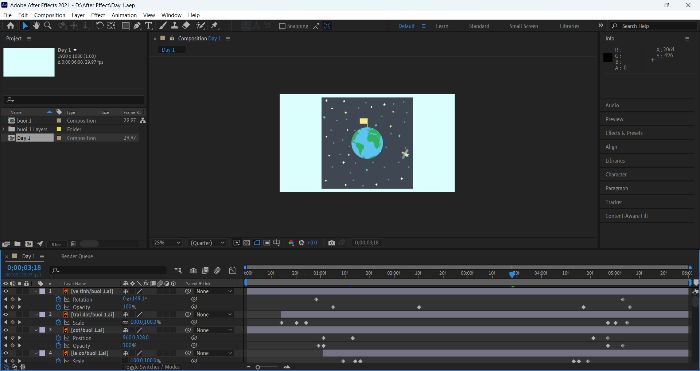Open the Effects & Presets panel
The height and width of the screenshot is (371, 700).
pos(624,133)
